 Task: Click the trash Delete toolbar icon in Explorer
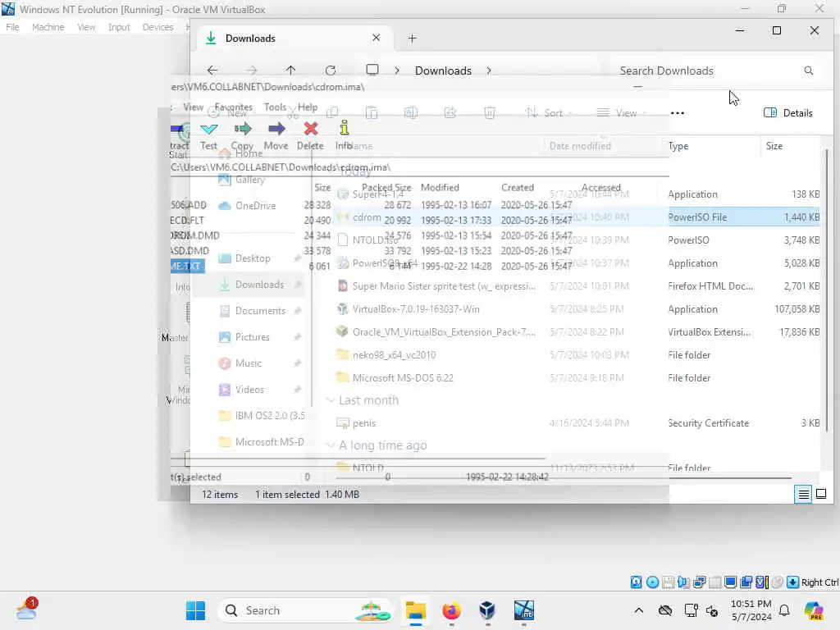pos(490,112)
